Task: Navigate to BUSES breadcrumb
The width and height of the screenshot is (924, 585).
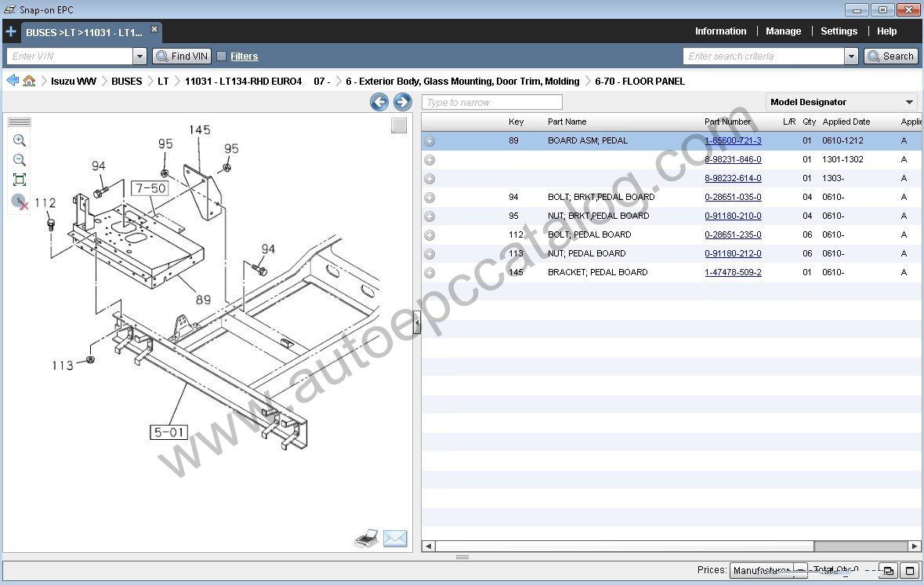Action: click(x=127, y=81)
